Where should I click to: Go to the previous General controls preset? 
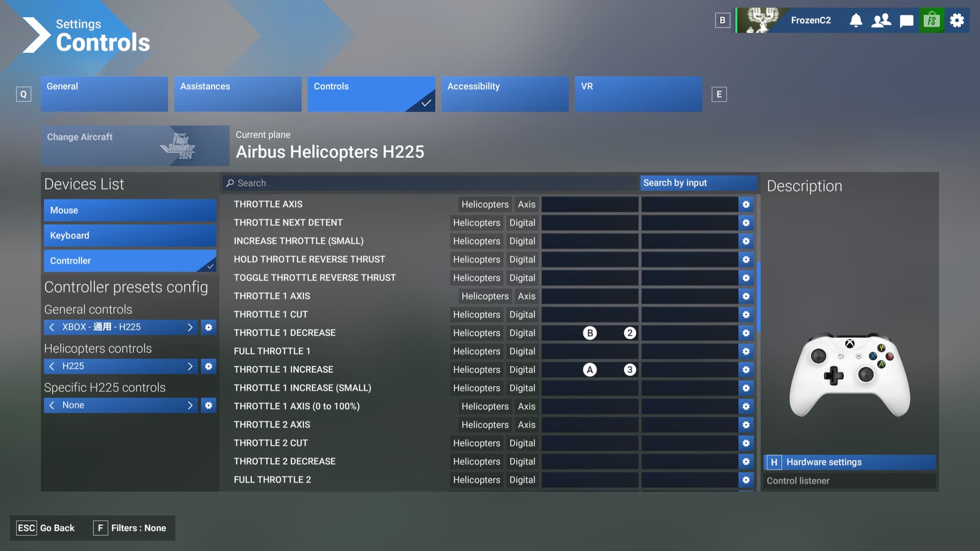point(52,327)
